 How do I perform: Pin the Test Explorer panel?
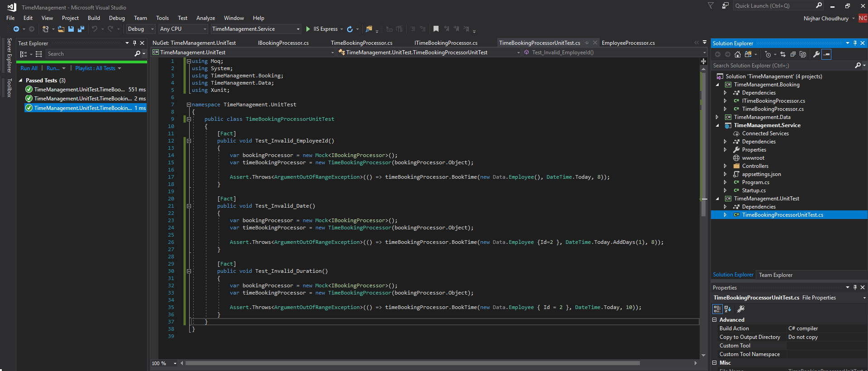point(134,43)
